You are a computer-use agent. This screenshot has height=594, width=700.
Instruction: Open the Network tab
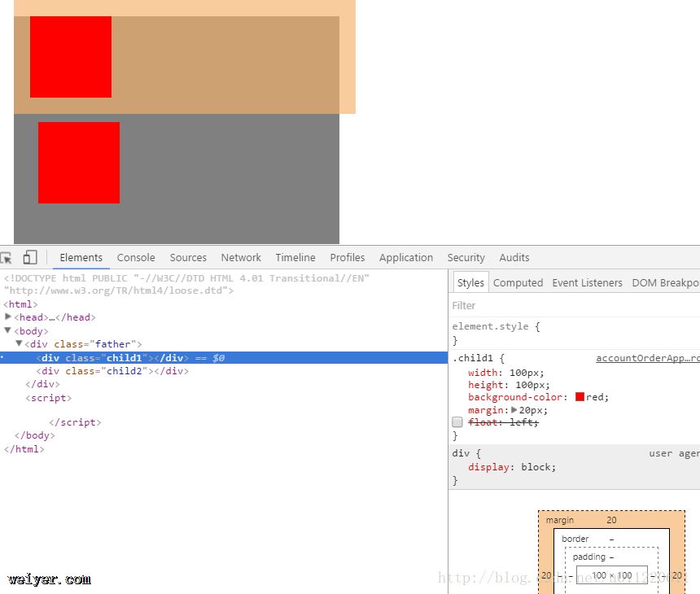tap(241, 257)
